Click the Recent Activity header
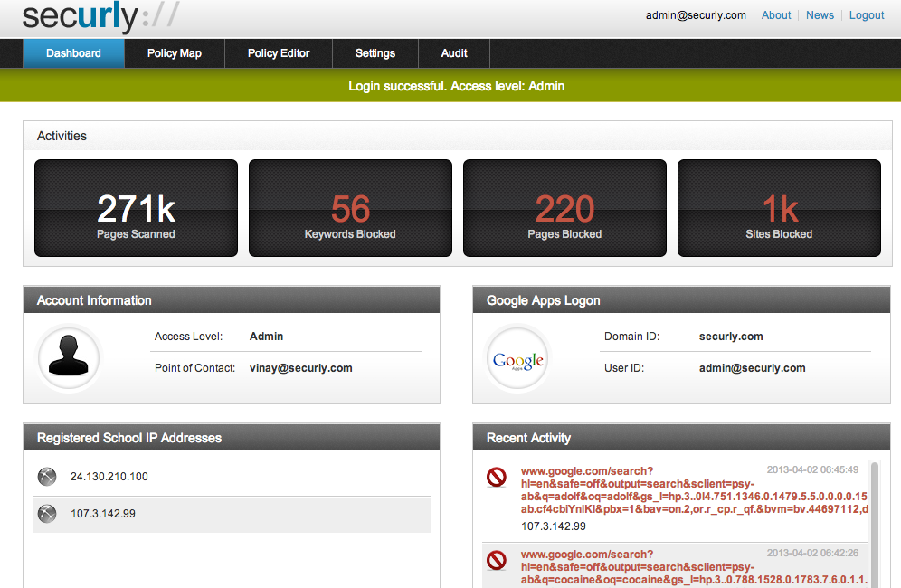 tap(681, 438)
